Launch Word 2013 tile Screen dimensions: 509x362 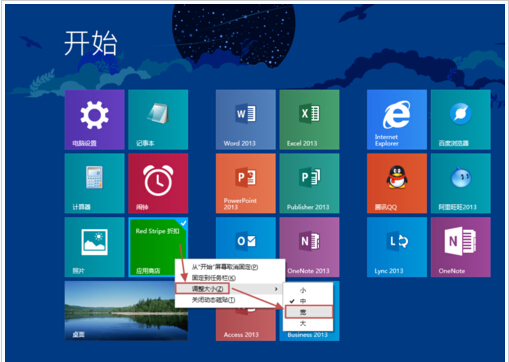tap(246, 119)
